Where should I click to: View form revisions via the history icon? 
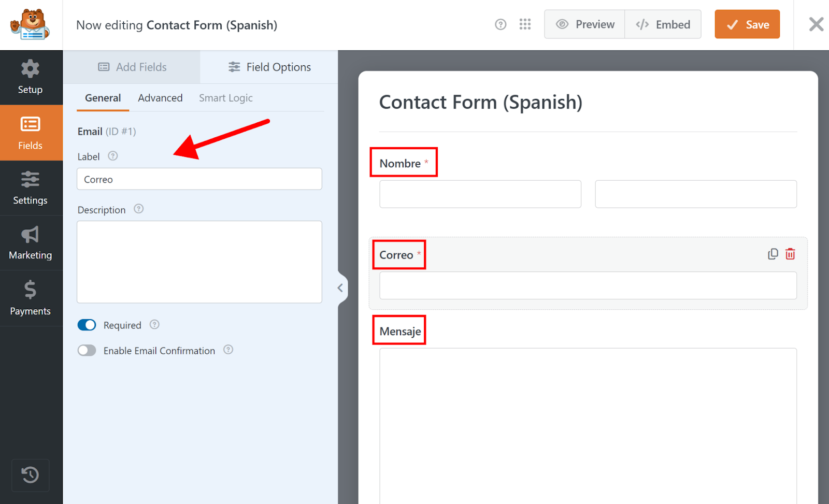[x=30, y=475]
